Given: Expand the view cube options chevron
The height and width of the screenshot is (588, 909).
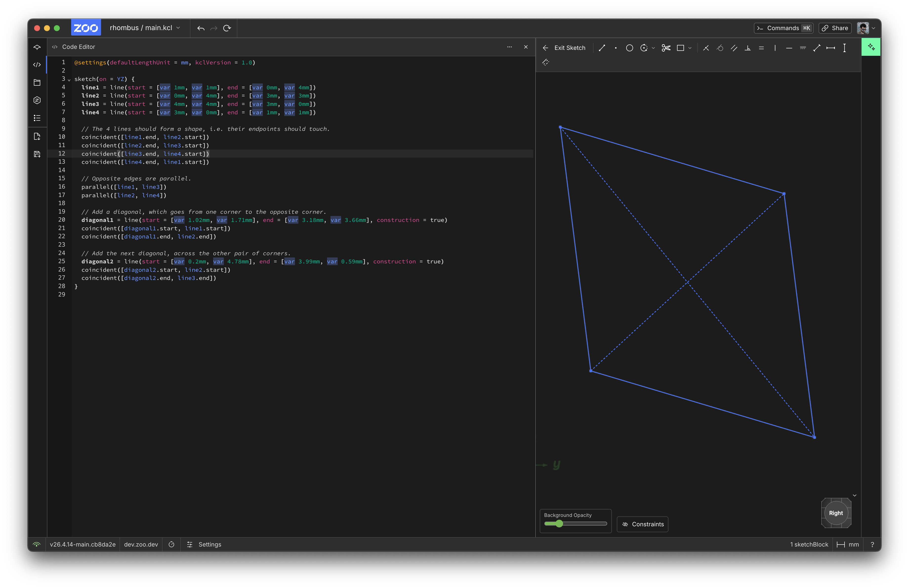Looking at the screenshot, I should [854, 495].
